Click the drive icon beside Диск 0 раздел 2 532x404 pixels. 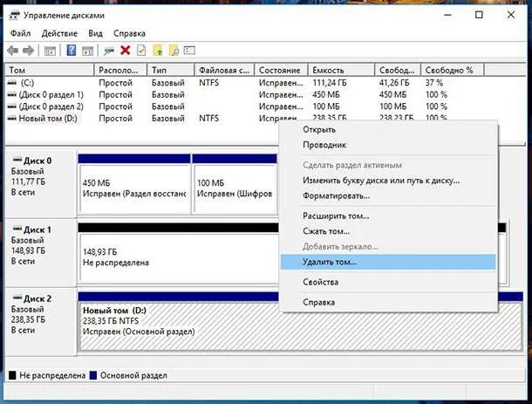tap(12, 106)
